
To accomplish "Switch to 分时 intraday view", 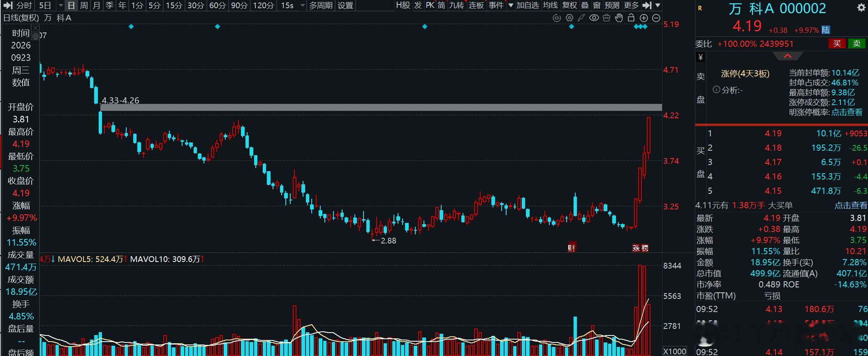I will (24, 5).
